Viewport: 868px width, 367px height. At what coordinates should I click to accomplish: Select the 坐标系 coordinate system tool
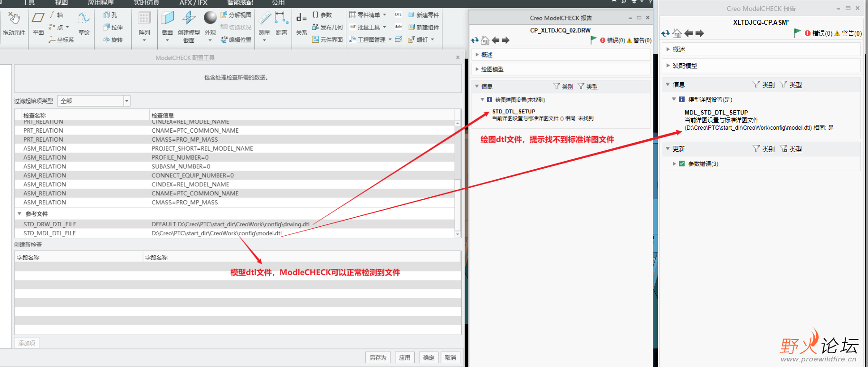pyautogui.click(x=61, y=40)
